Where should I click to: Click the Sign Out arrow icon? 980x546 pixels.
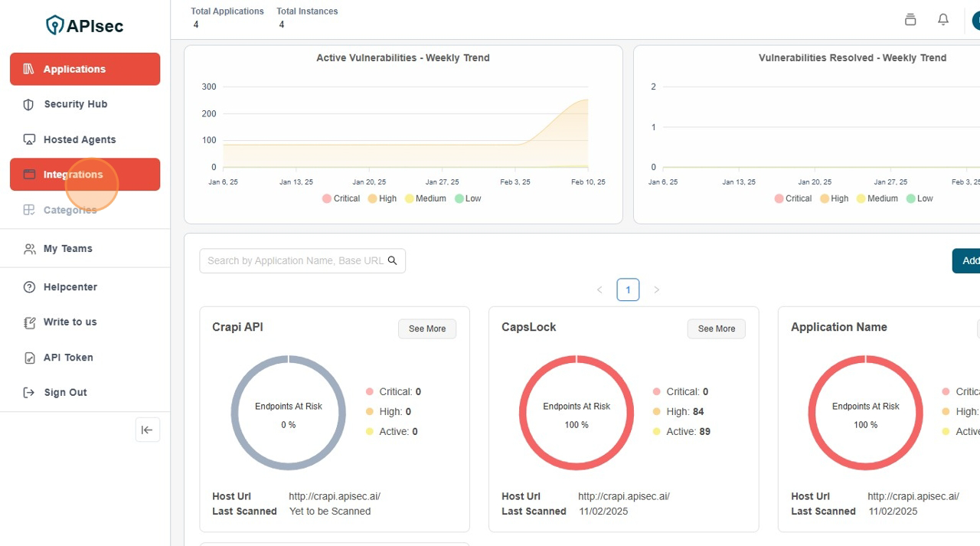coord(29,393)
